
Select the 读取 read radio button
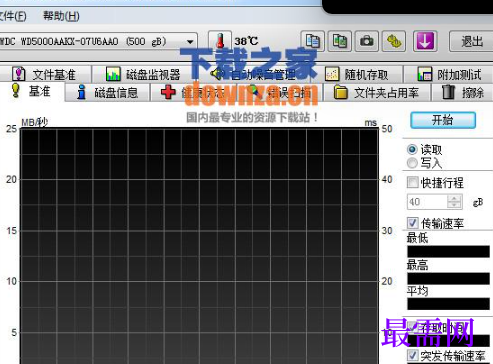412,149
